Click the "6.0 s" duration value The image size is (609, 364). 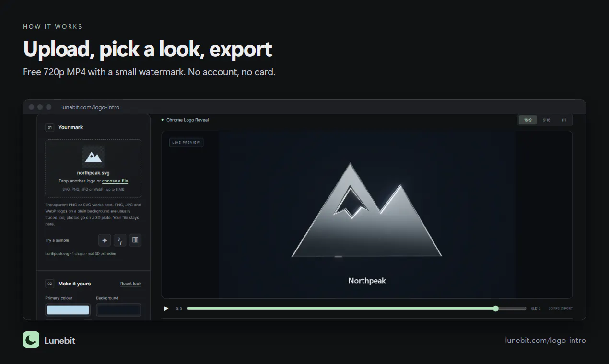536,308
